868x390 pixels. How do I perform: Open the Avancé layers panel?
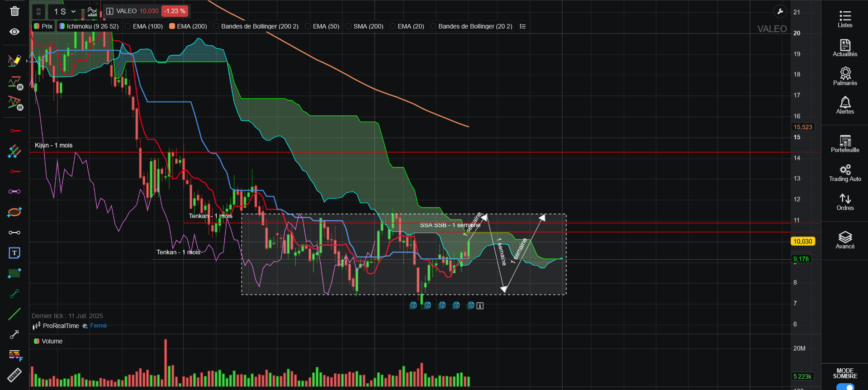pos(845,240)
